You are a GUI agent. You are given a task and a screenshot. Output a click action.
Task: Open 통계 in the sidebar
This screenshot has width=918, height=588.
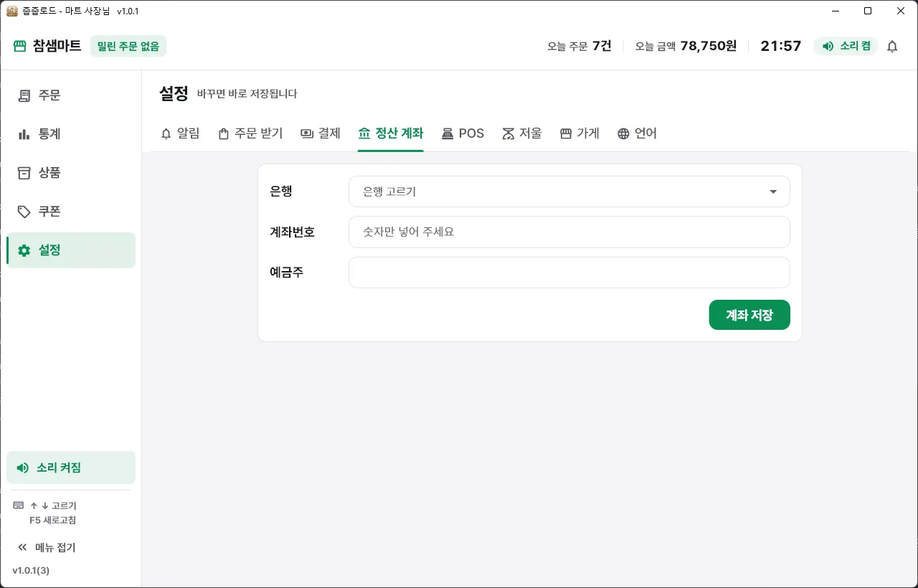[x=71, y=134]
